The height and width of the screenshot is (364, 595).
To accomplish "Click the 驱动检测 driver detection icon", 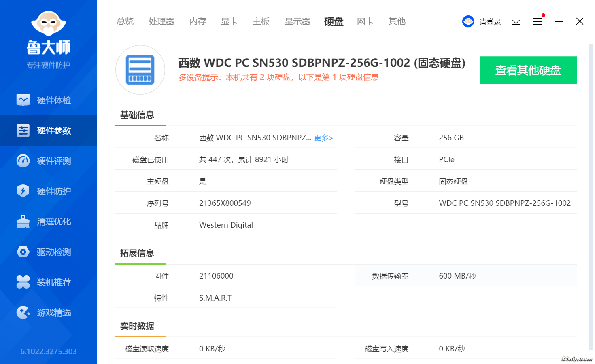I will pyautogui.click(x=23, y=252).
